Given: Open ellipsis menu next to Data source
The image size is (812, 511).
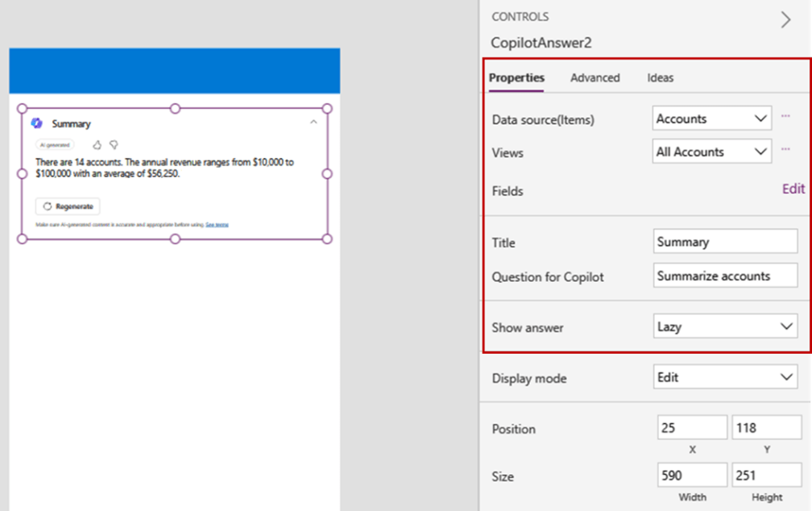Looking at the screenshot, I should (785, 117).
